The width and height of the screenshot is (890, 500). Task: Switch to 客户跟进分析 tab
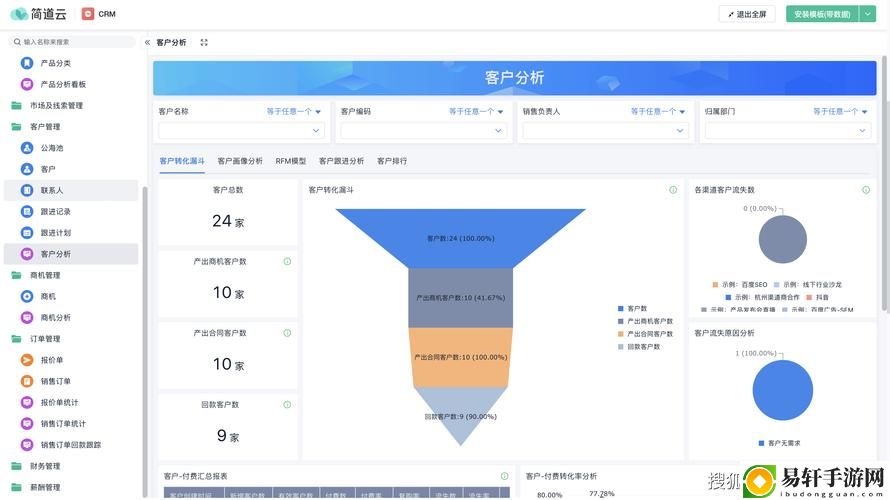click(342, 161)
